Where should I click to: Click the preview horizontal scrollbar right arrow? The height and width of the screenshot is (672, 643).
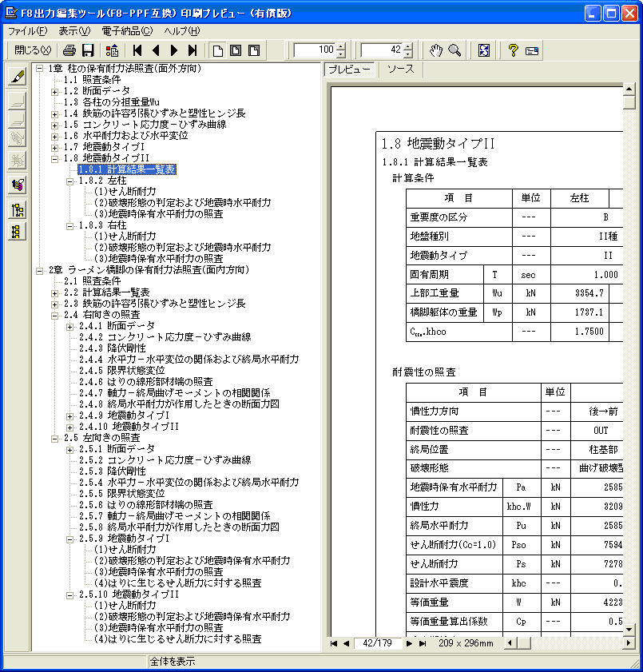click(629, 643)
